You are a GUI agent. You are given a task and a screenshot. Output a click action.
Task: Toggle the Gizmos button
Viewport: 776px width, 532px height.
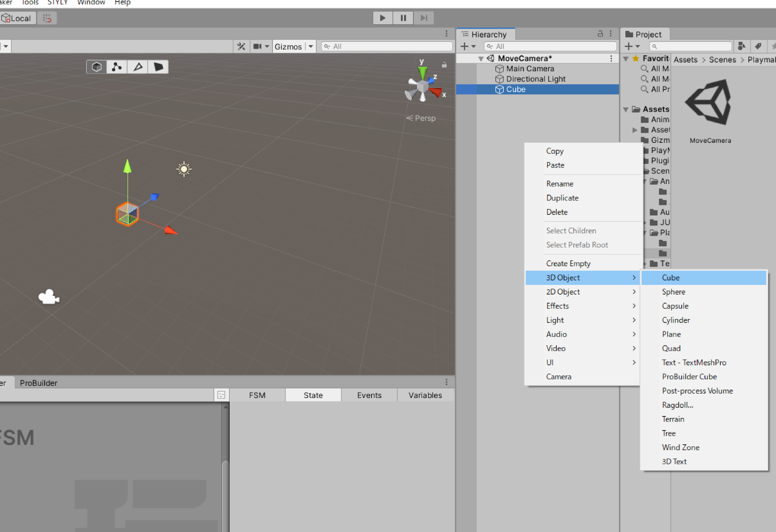(288, 47)
